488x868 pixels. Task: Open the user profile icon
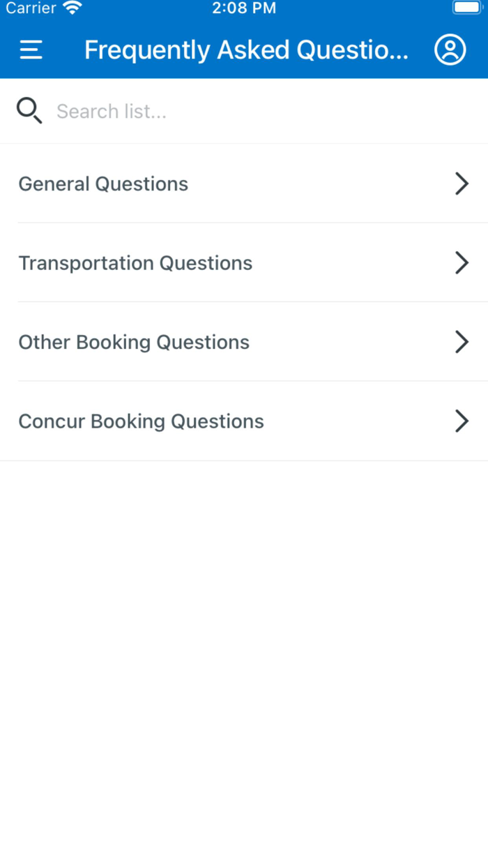pyautogui.click(x=450, y=50)
